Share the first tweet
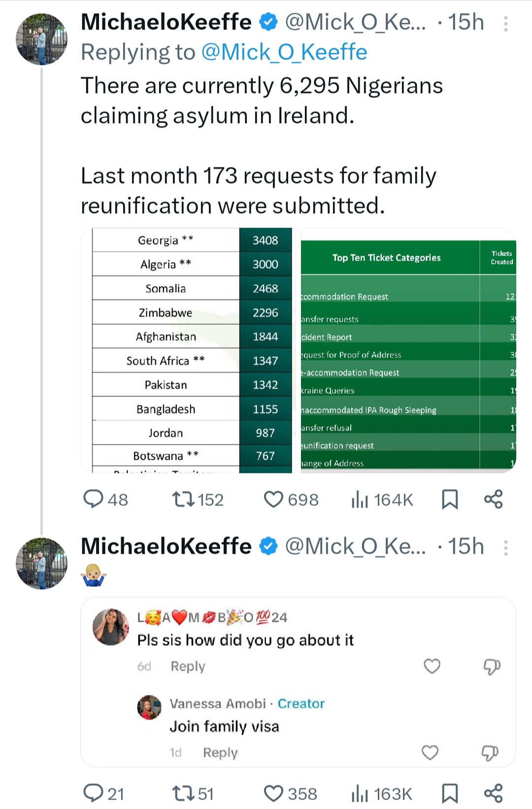This screenshot has height=809, width=532. click(493, 499)
